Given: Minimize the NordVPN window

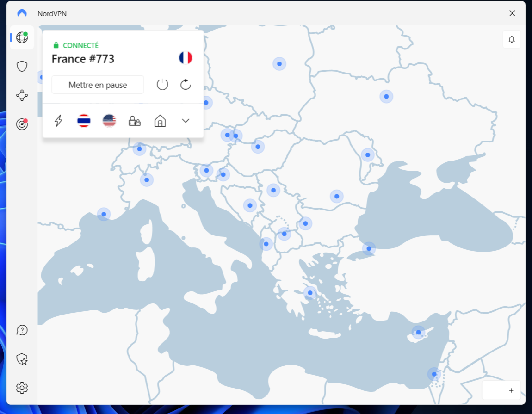Looking at the screenshot, I should coord(486,13).
